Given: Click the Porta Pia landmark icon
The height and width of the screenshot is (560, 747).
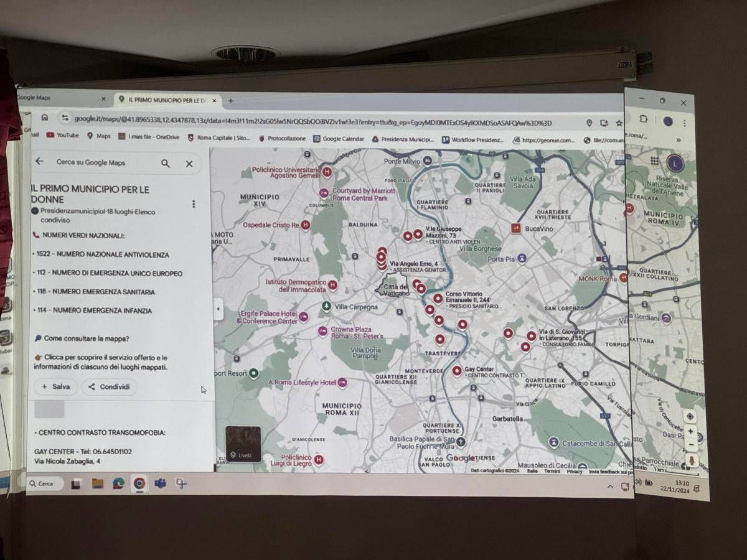Looking at the screenshot, I should click(x=522, y=258).
